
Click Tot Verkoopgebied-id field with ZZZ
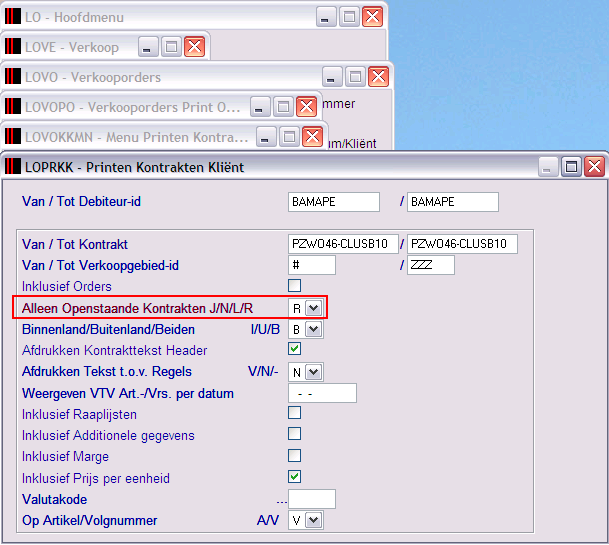(x=431, y=265)
